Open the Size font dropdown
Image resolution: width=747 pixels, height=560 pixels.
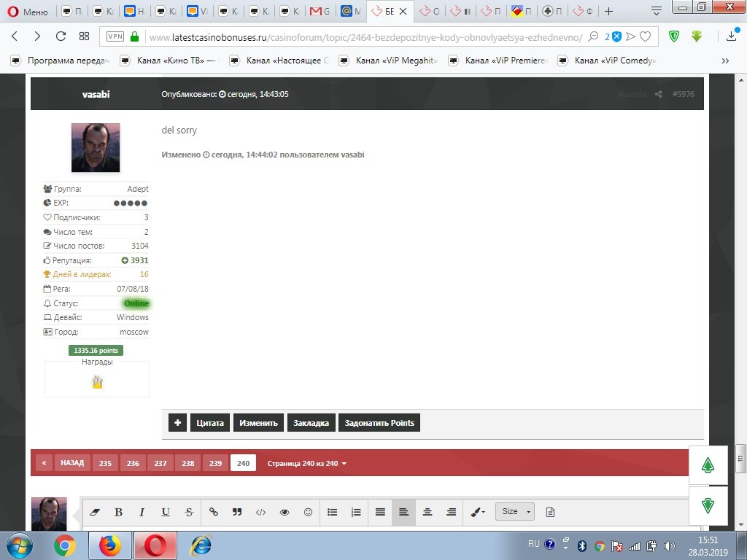tap(514, 512)
